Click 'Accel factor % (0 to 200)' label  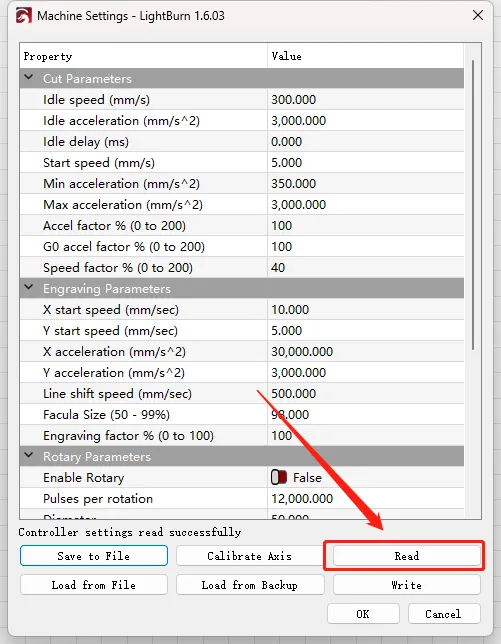115,225
